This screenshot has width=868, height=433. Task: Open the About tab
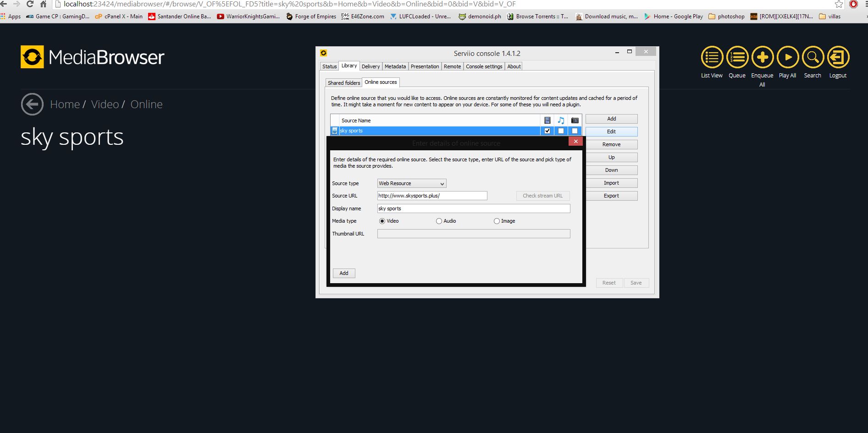(x=514, y=66)
